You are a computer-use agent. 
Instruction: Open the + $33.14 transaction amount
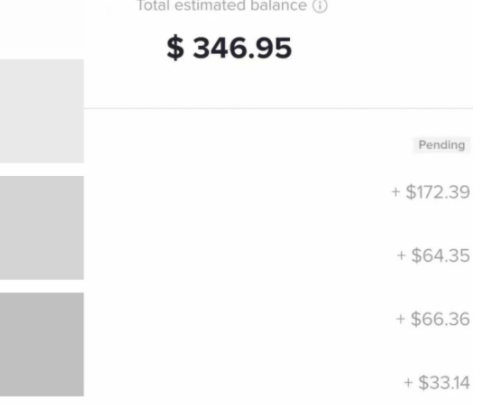437,382
